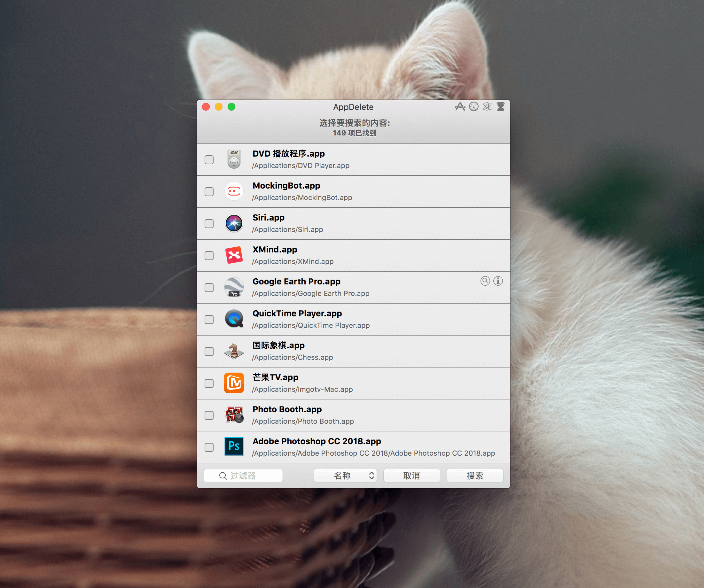The width and height of the screenshot is (704, 588).
Task: Select the atom-shaped plugins icon
Action: (x=487, y=106)
